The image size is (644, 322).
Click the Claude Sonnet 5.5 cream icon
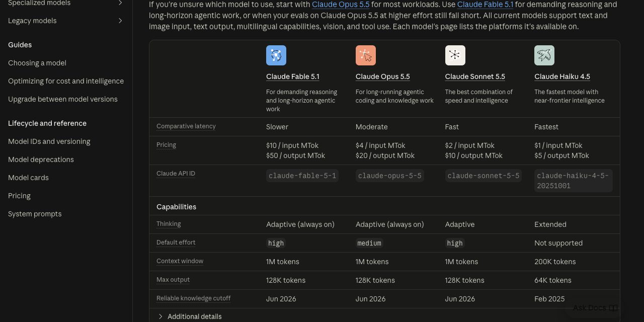coord(455,55)
